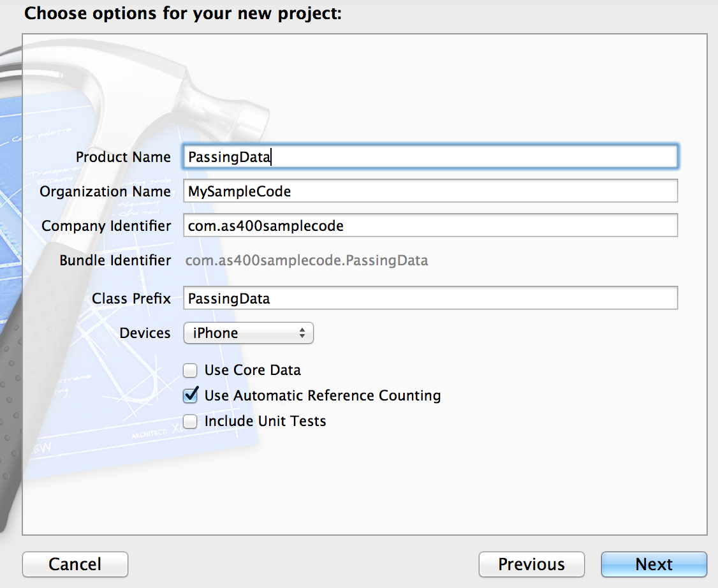Enable the Use Core Data checkbox
The image size is (718, 588).
(190, 370)
